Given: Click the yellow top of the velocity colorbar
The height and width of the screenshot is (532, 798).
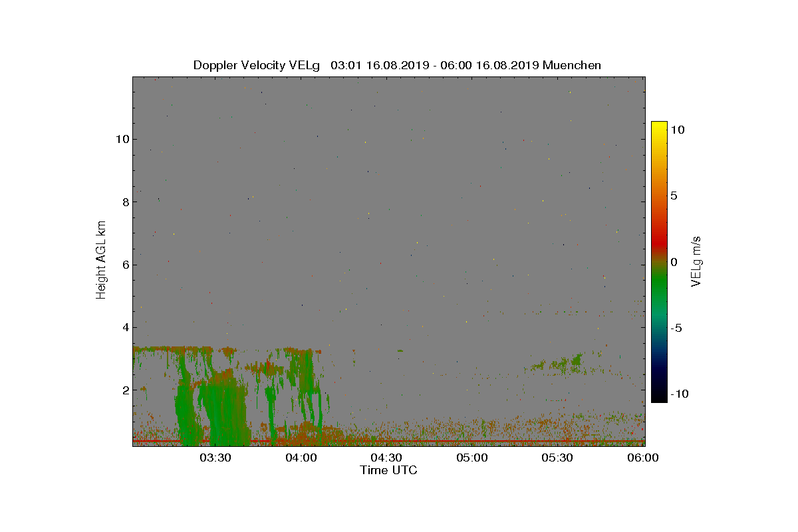Looking at the screenshot, I should click(x=659, y=126).
